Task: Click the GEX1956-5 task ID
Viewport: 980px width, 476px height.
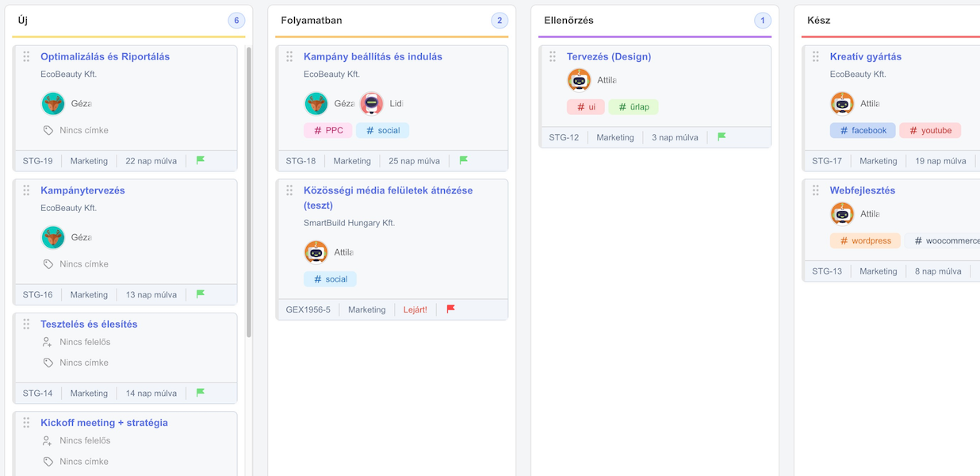Action: [308, 310]
